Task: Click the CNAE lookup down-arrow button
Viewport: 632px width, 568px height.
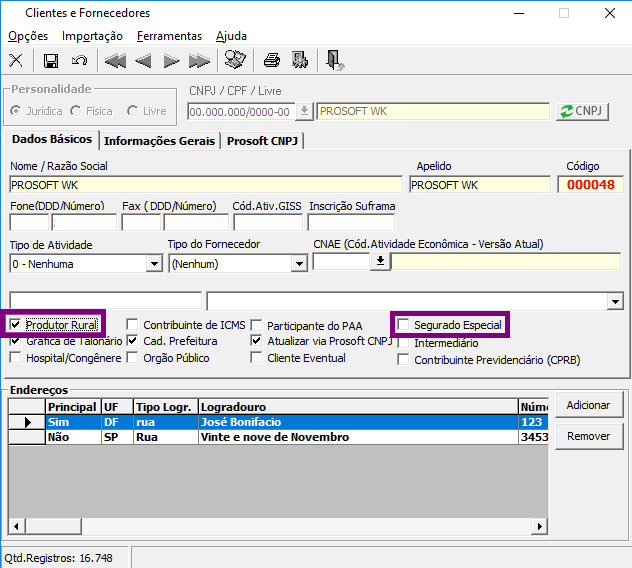Action: coord(380,262)
